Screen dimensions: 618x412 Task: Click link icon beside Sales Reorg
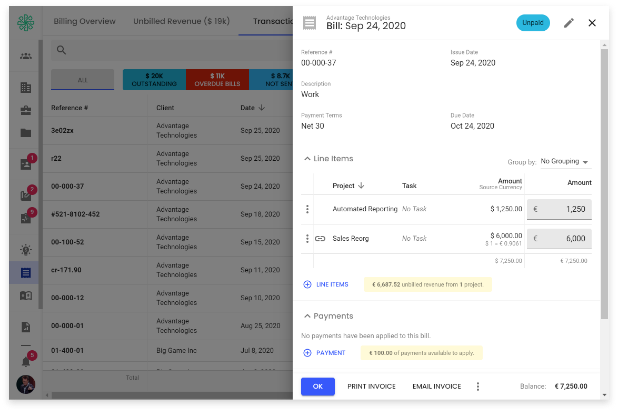click(x=320, y=239)
